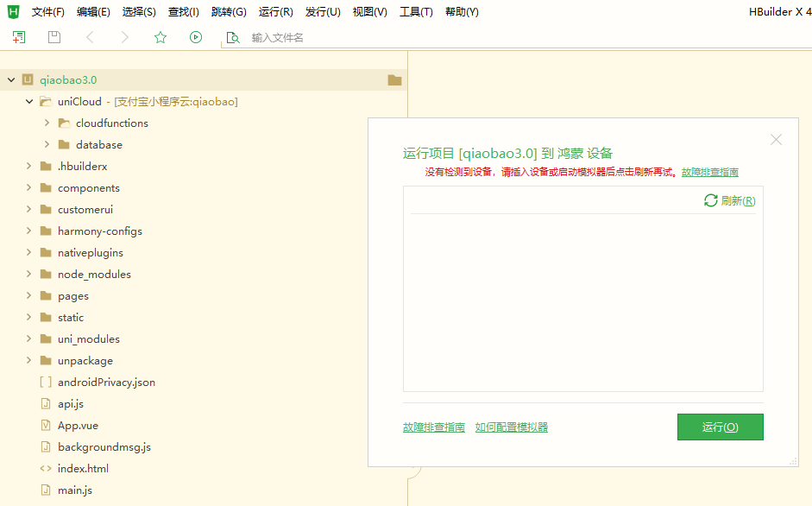Click the backgroundmsg.js file icon
812x506 pixels.
point(46,447)
